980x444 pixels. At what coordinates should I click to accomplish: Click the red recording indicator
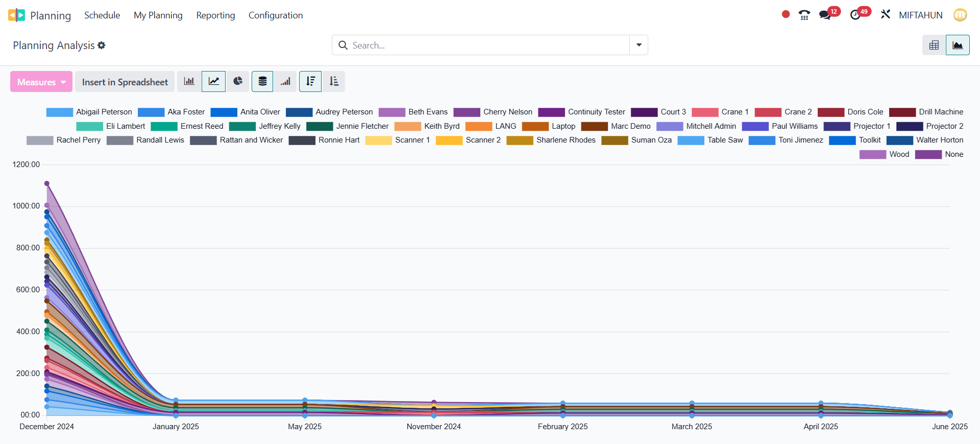pos(786,15)
